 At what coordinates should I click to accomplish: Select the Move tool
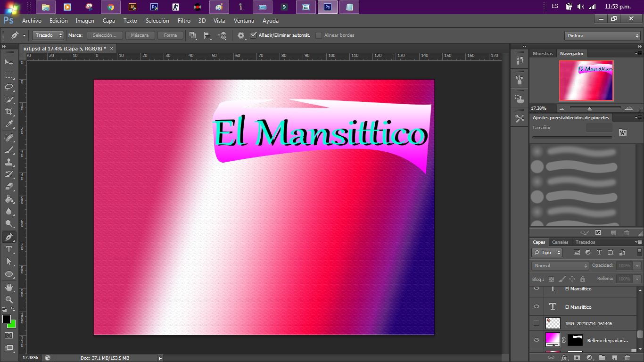(9, 63)
